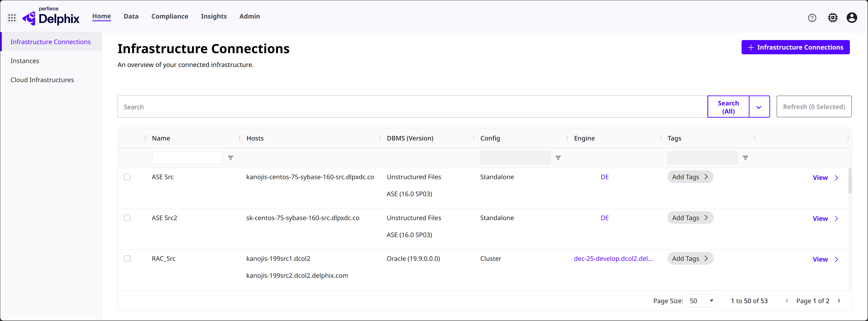Select the ASE Src2 row checkbox

127,218
